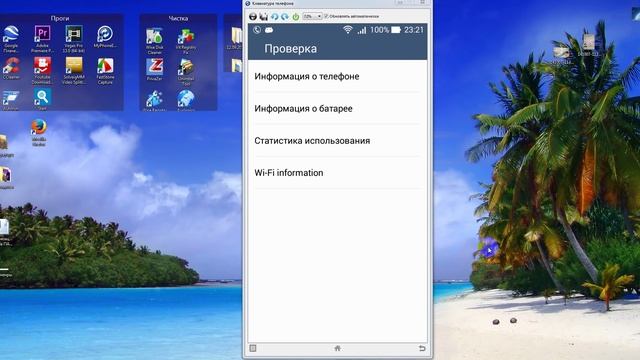Tap the phone Menu button
This screenshot has height=360, width=640.
pos(253,348)
